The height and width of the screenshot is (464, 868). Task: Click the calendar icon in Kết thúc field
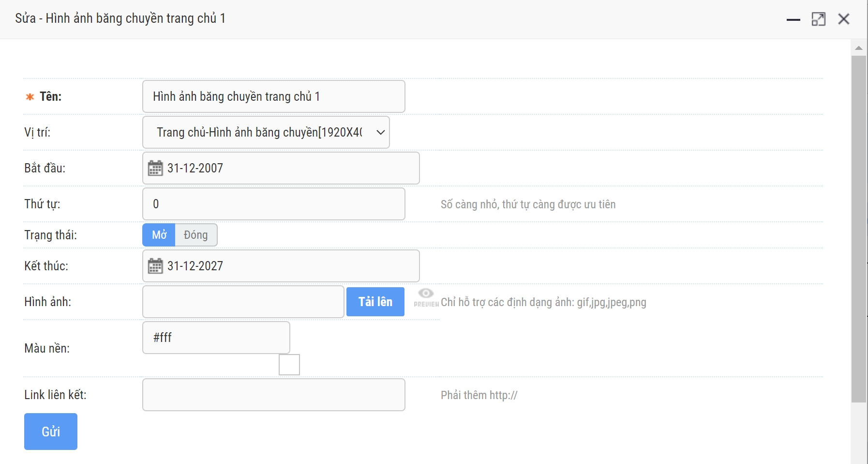point(155,266)
